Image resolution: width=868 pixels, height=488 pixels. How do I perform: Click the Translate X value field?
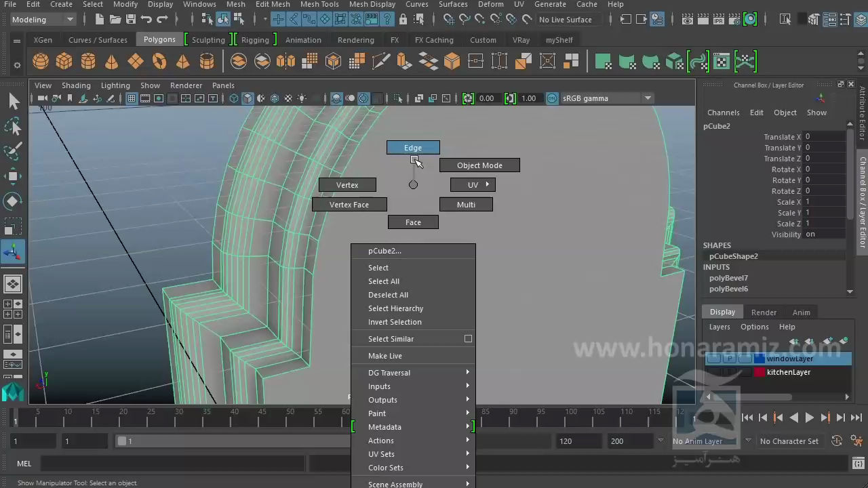(825, 136)
